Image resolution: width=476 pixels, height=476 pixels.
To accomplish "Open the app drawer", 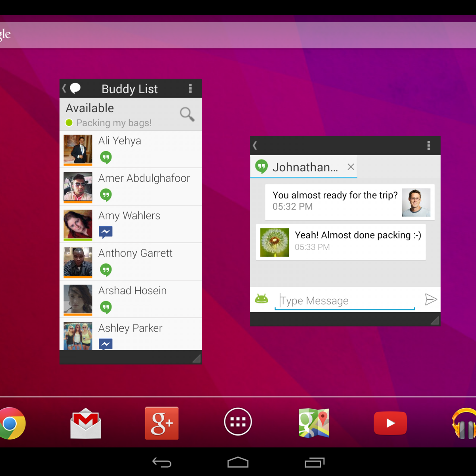I will coord(238,422).
